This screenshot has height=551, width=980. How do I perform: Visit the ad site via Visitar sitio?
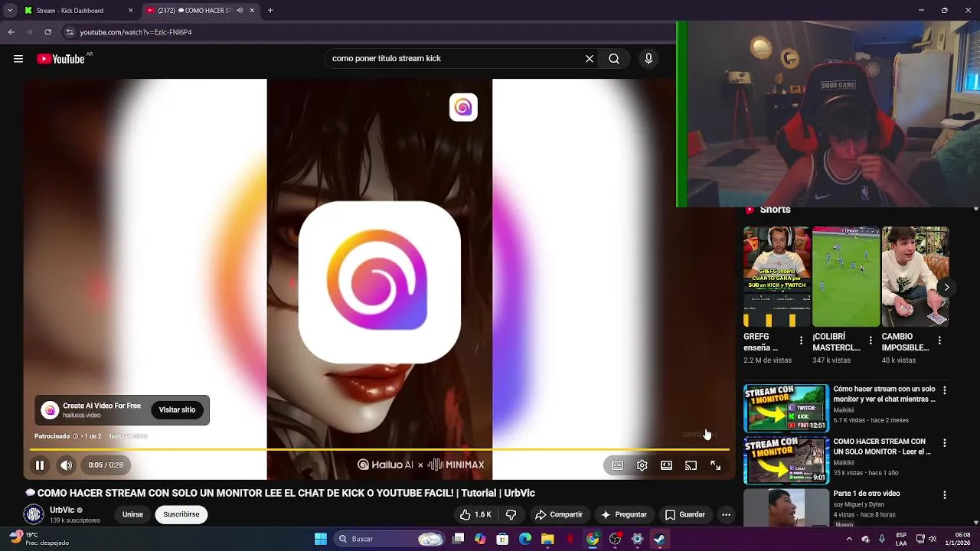pos(177,410)
